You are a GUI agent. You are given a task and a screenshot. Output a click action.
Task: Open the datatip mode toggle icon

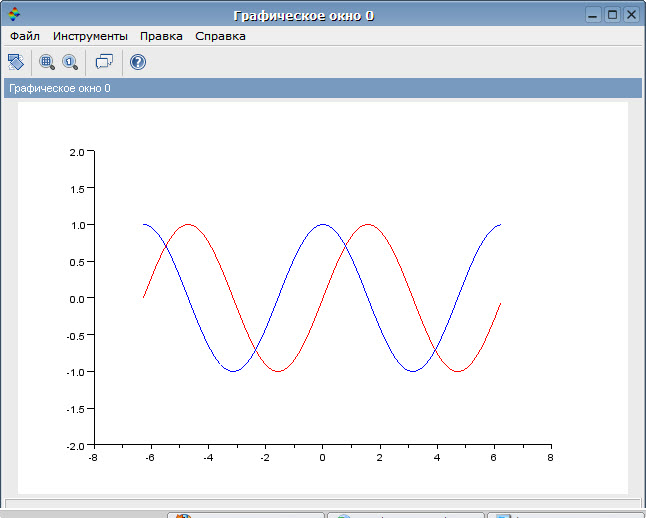pos(104,62)
